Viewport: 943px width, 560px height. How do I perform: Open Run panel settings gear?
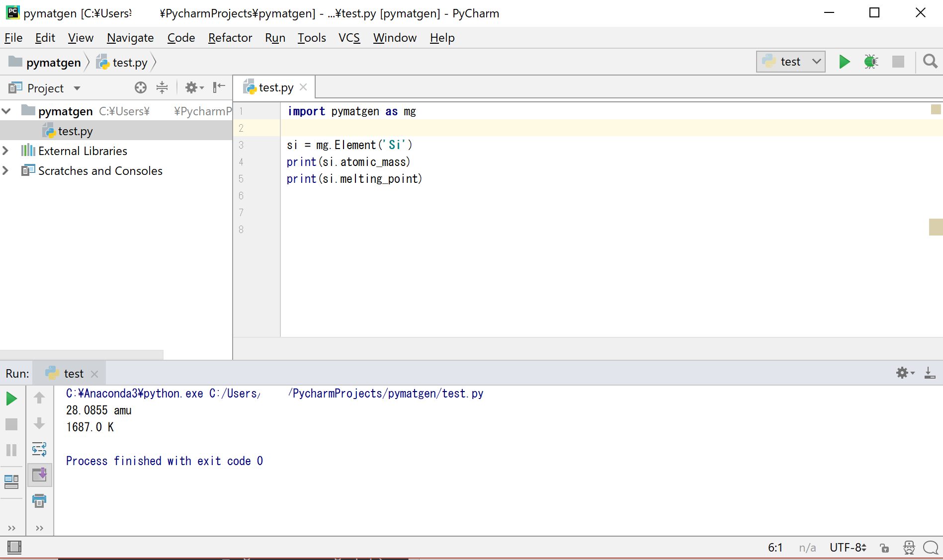click(903, 373)
